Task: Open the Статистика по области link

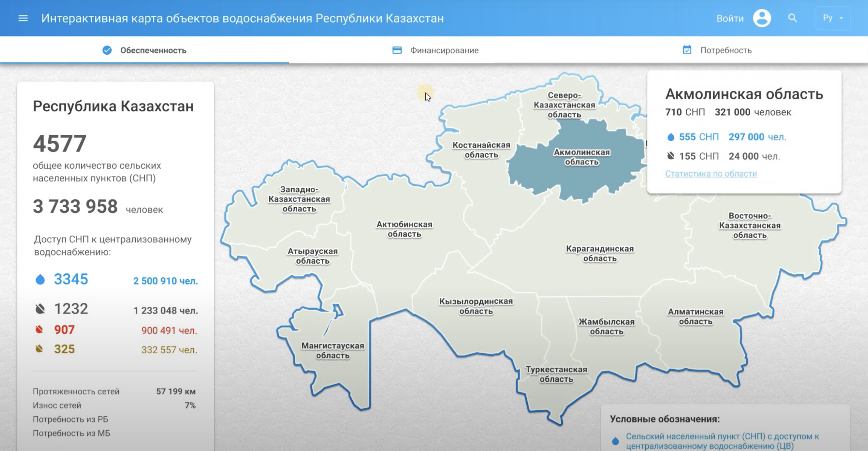Action: coord(711,174)
